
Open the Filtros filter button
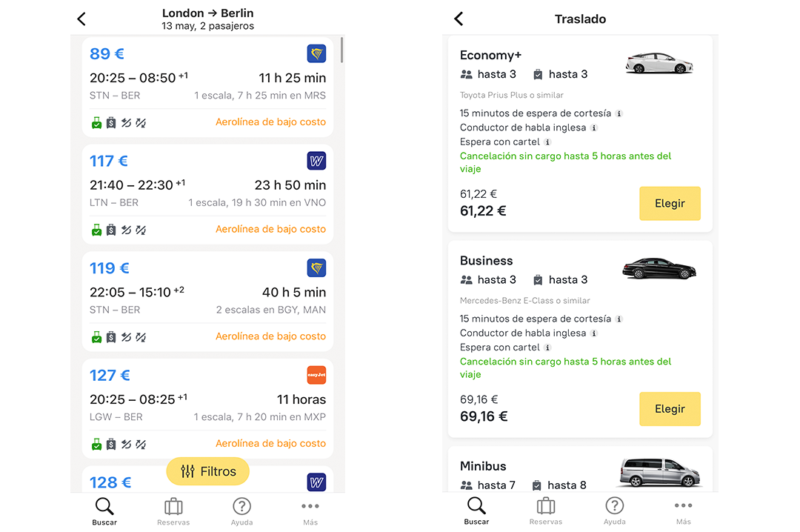click(208, 471)
